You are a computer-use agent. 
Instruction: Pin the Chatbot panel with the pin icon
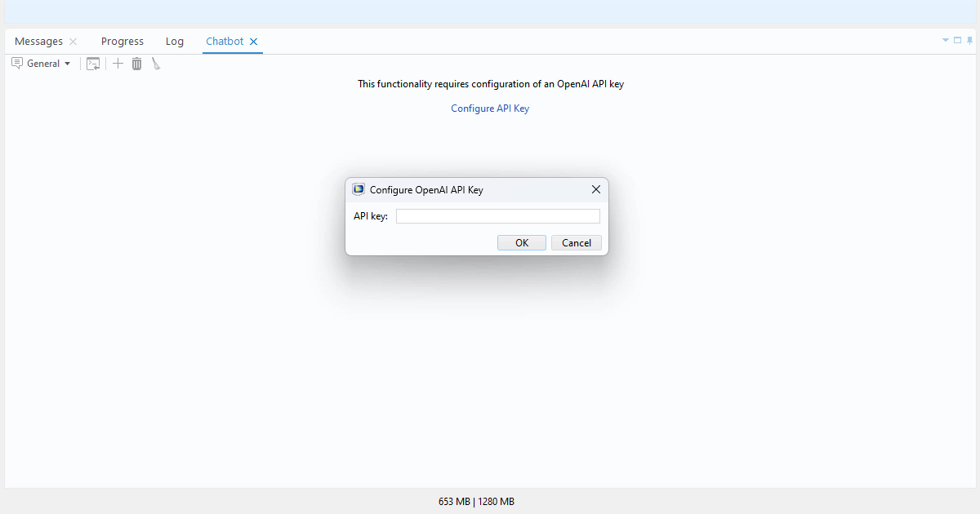click(x=969, y=39)
